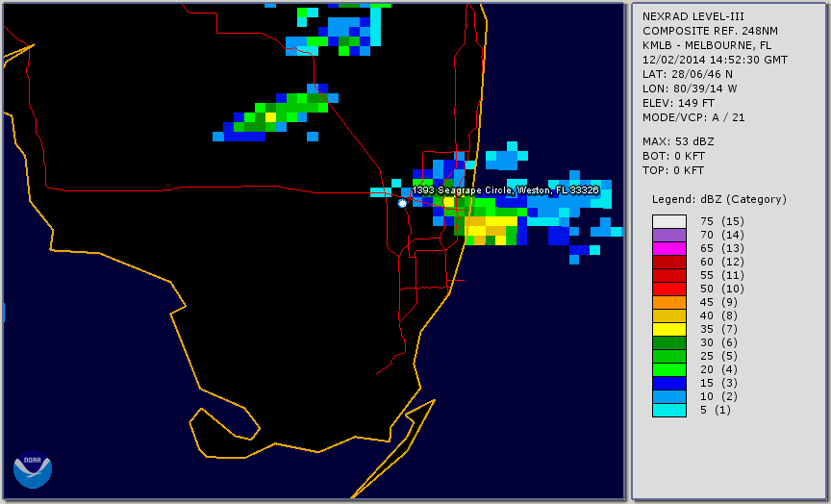Click the 'Legend: dBZ (Category)' title
The image size is (831, 504).
point(719,199)
